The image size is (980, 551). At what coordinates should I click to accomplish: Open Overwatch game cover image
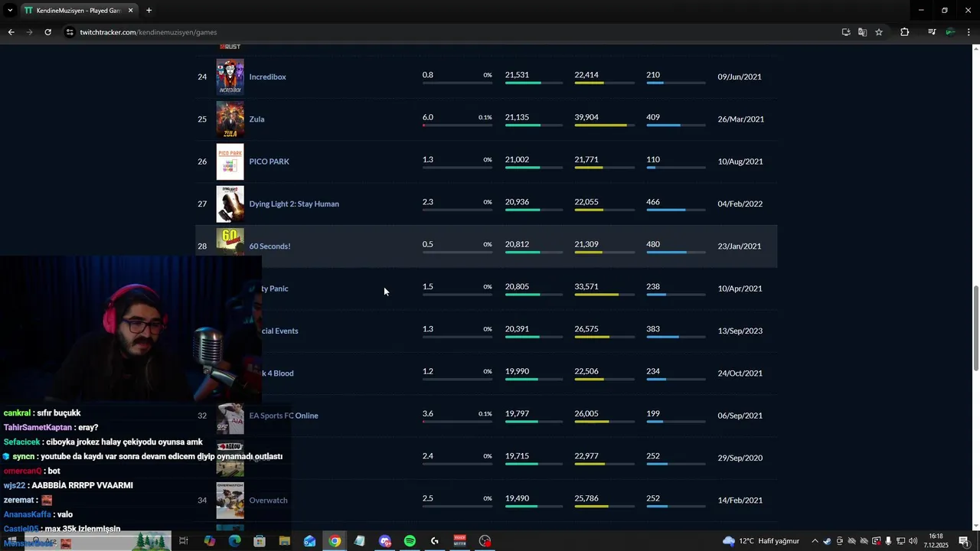[230, 500]
